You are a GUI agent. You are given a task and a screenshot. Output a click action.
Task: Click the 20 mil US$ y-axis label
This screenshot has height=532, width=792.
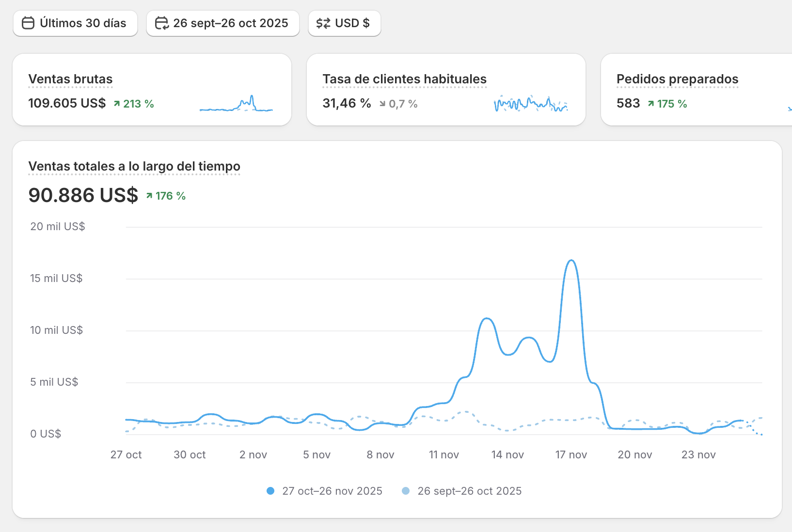tap(58, 226)
